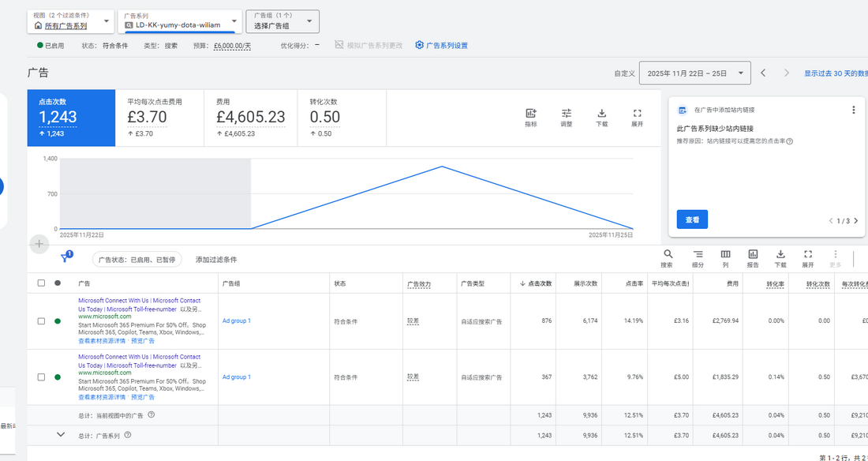Open the 调整 adjust chart icon
The width and height of the screenshot is (868, 461).
point(566,117)
